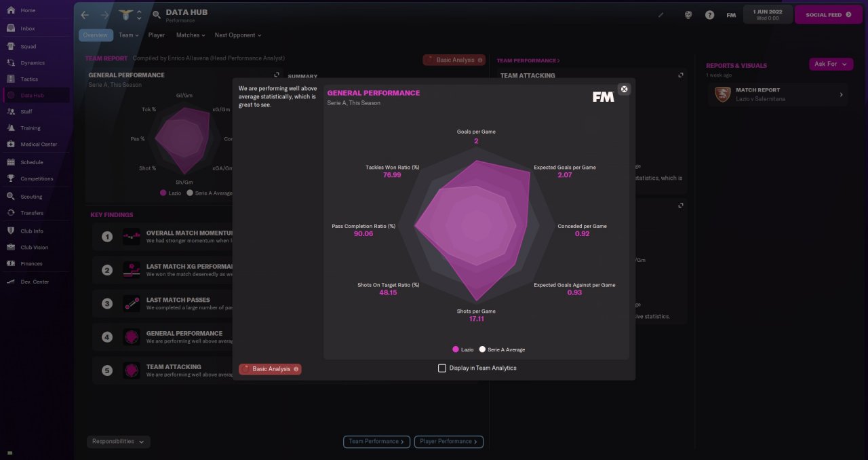Click Pass Completion Ratio value 90.06
This screenshot has width=868, height=460.
point(363,234)
